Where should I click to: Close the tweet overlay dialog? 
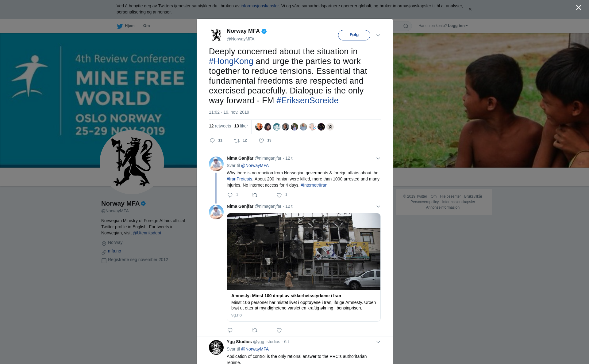579,8
